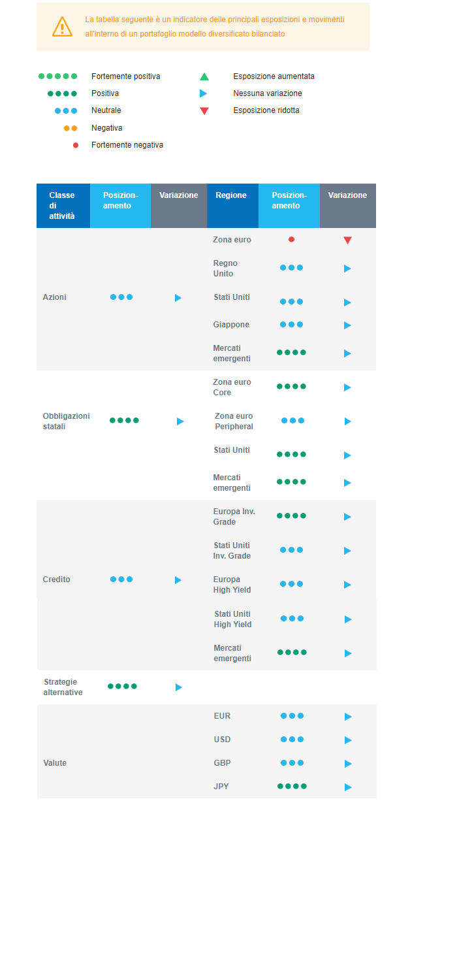Viewport: 457px width, 980px height.
Task: Click the variation arrow next to Credito positioning
Action: [178, 580]
